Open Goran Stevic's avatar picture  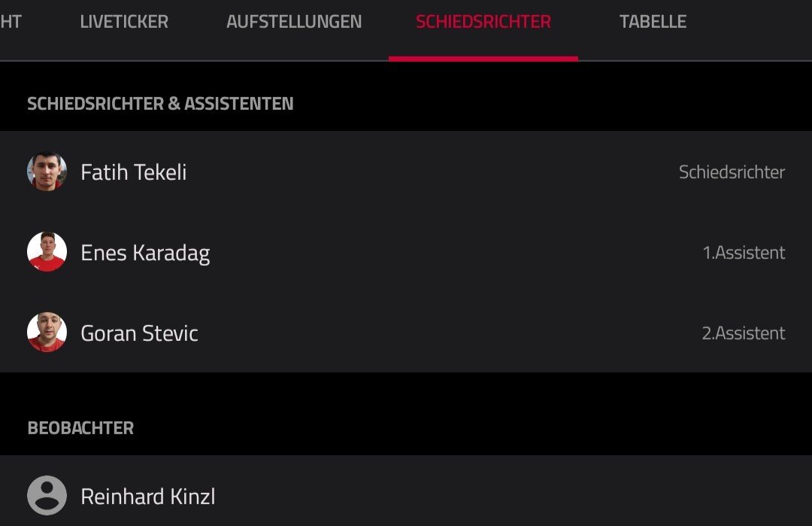47,332
